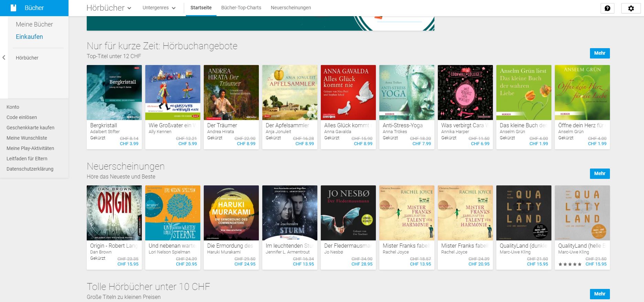The image size is (644, 302).
Task: Open the Bücher-Top-Charts tab
Action: point(241,8)
